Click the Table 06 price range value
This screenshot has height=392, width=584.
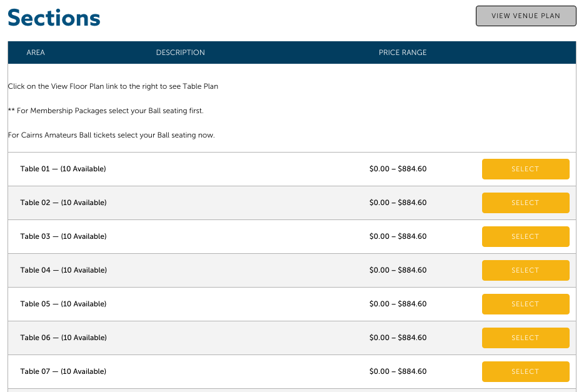[398, 338]
